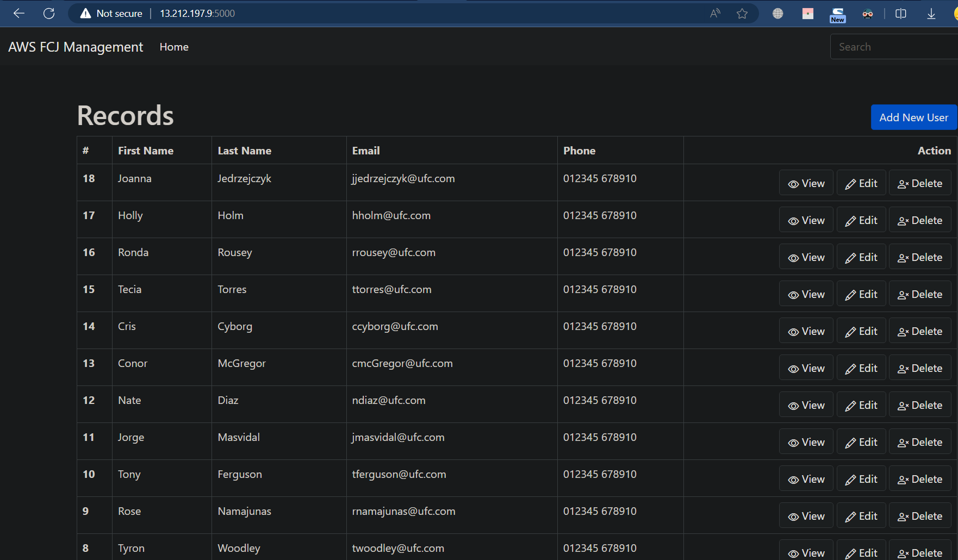958x560 pixels.
Task: Edit Tecia Torres's record
Action: [x=861, y=294]
